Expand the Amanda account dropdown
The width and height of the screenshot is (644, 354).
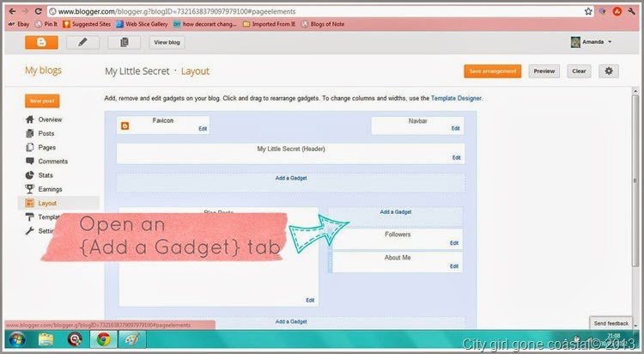(592, 42)
